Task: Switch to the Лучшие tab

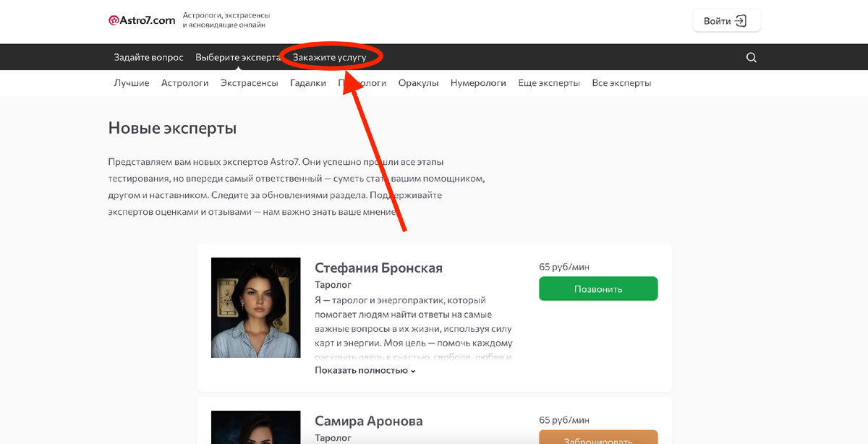Action: tap(132, 83)
